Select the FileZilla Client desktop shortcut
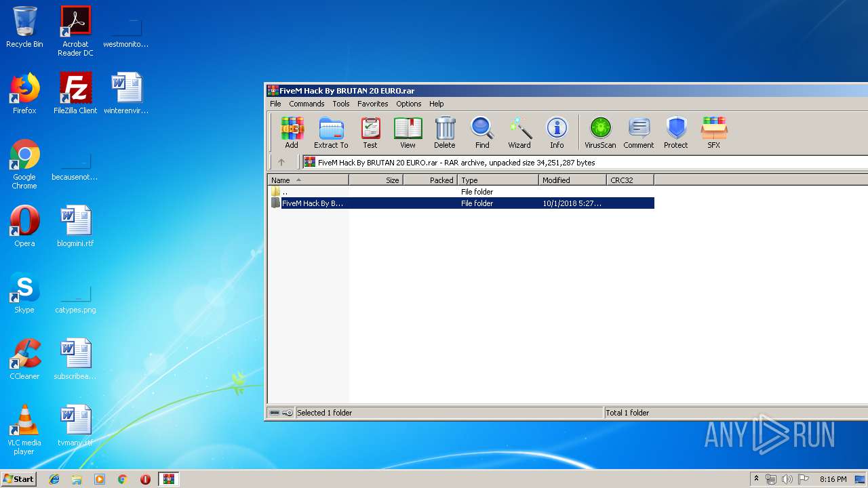Image resolution: width=868 pixels, height=488 pixels. 75,94
